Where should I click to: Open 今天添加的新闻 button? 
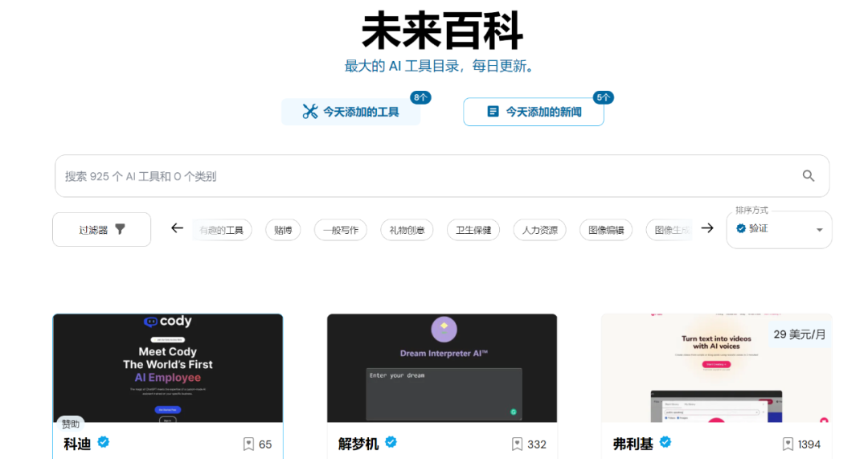534,112
